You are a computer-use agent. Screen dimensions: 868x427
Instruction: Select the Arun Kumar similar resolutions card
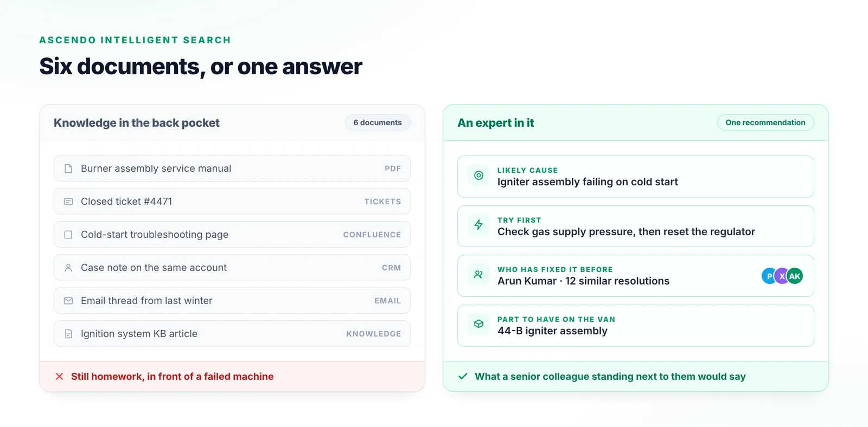click(x=636, y=276)
